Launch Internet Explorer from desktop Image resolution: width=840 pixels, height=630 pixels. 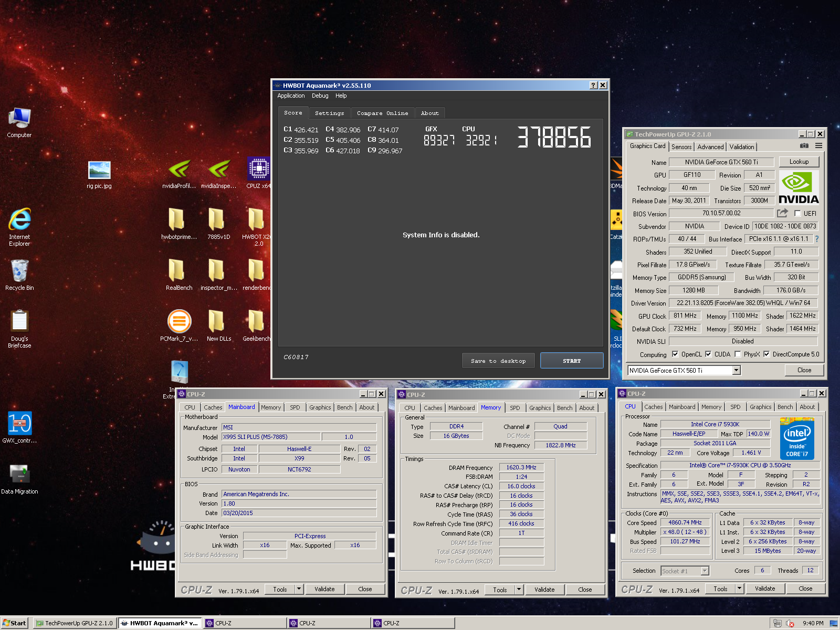coord(19,227)
